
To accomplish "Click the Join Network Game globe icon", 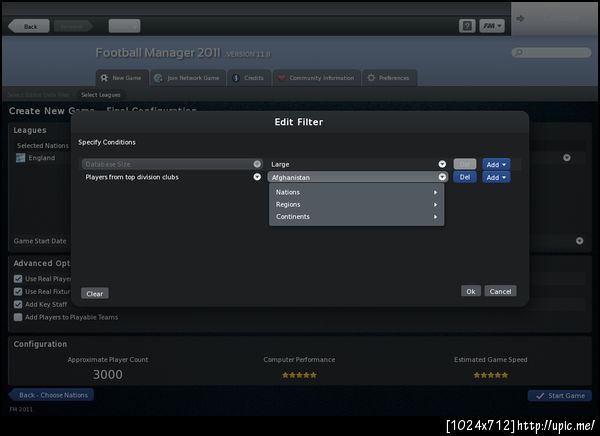I will 158,78.
